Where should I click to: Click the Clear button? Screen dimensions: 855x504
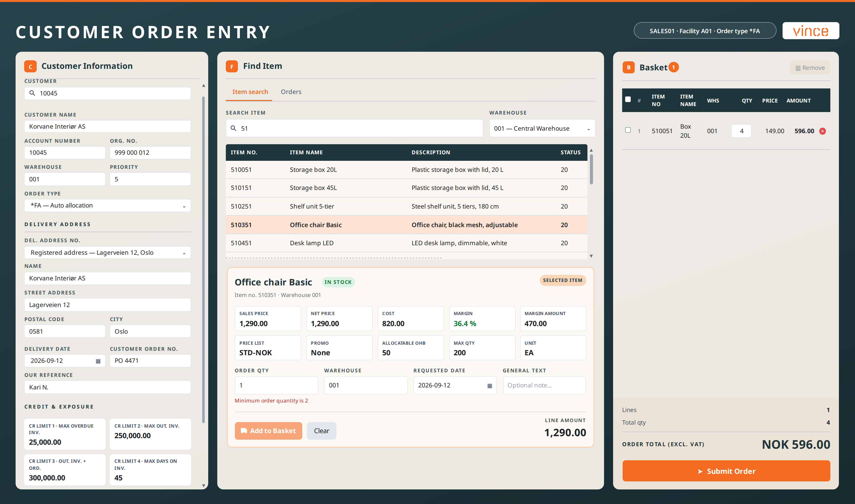pyautogui.click(x=321, y=431)
